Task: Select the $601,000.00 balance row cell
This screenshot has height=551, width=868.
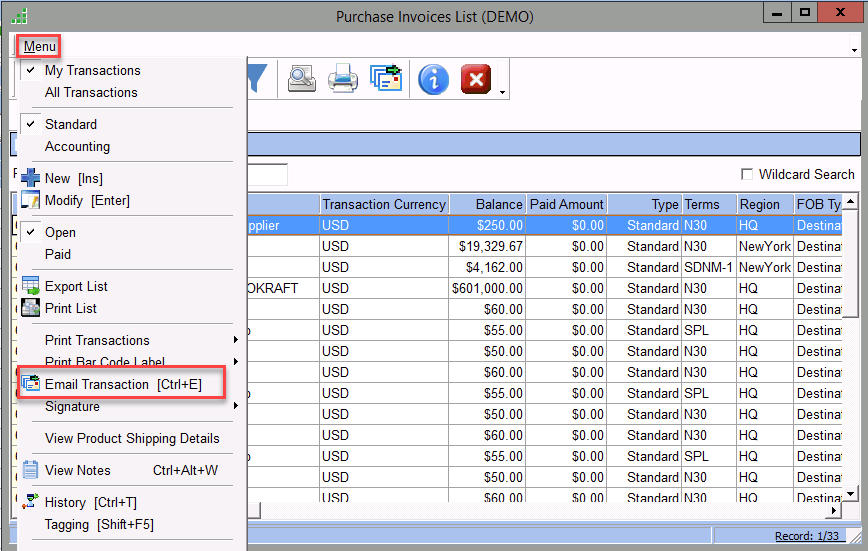Action: pos(487,288)
